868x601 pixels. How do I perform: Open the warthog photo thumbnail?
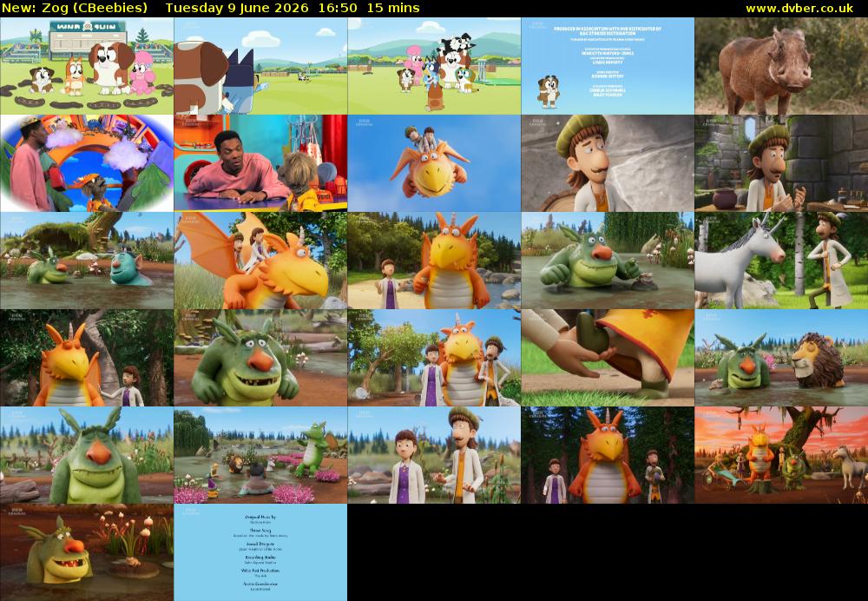coord(781,66)
